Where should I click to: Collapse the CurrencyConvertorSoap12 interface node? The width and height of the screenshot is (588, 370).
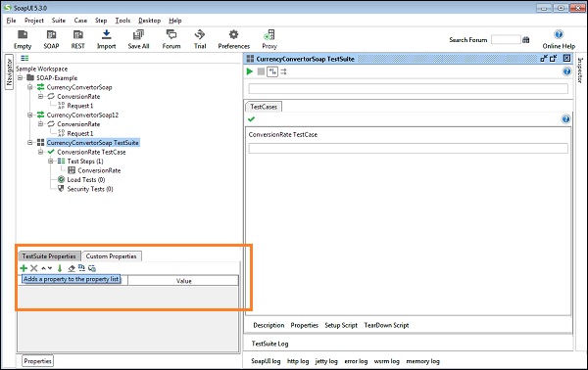(30, 115)
